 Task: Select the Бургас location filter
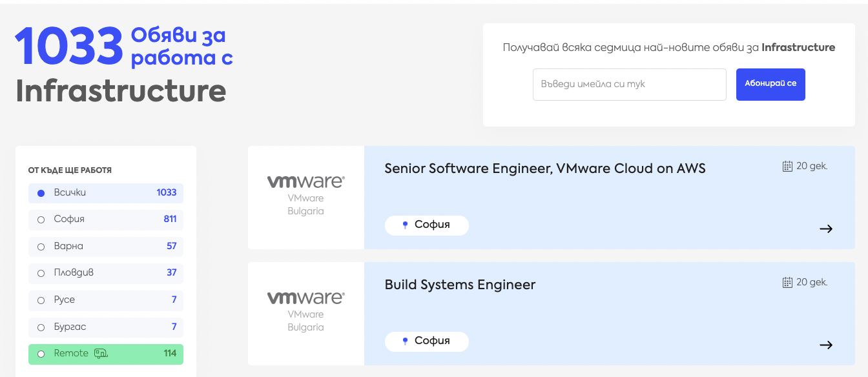coord(106,327)
